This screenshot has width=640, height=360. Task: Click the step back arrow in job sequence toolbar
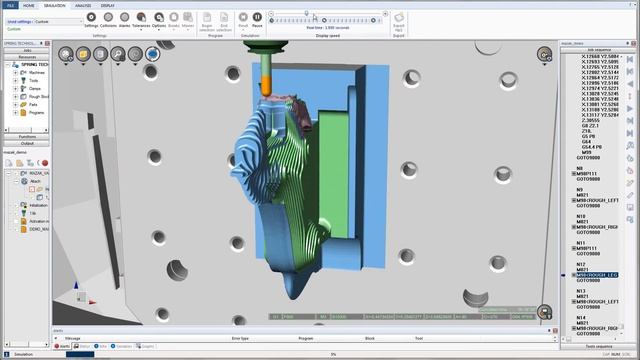coord(630,84)
